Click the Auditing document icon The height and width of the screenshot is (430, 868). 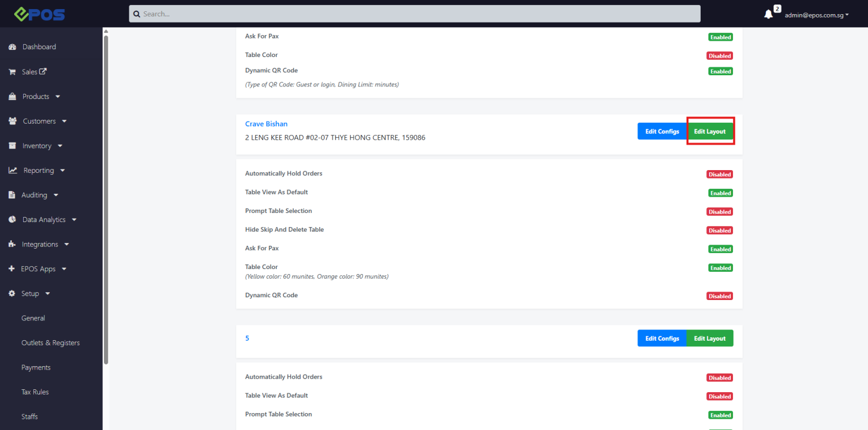[12, 195]
